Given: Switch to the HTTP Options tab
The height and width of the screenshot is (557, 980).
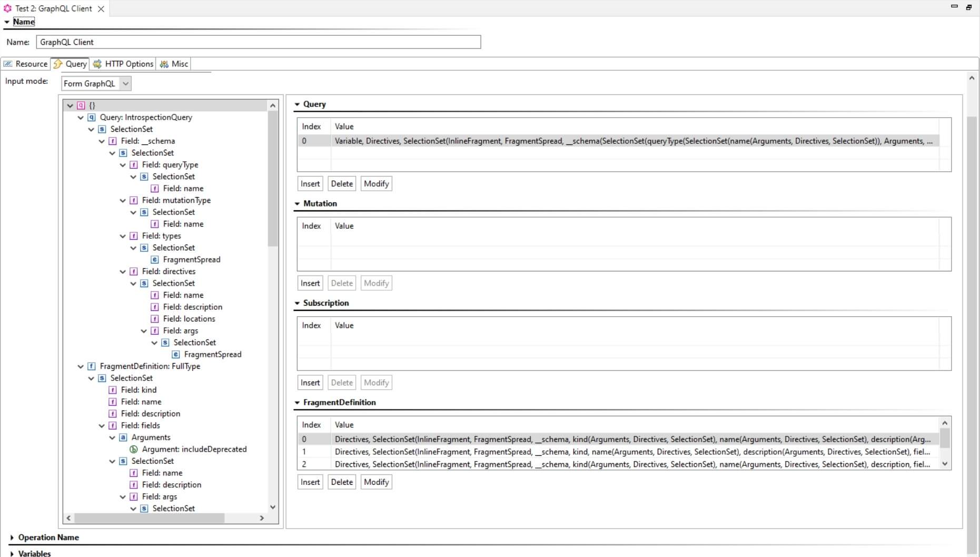Looking at the screenshot, I should [x=128, y=64].
